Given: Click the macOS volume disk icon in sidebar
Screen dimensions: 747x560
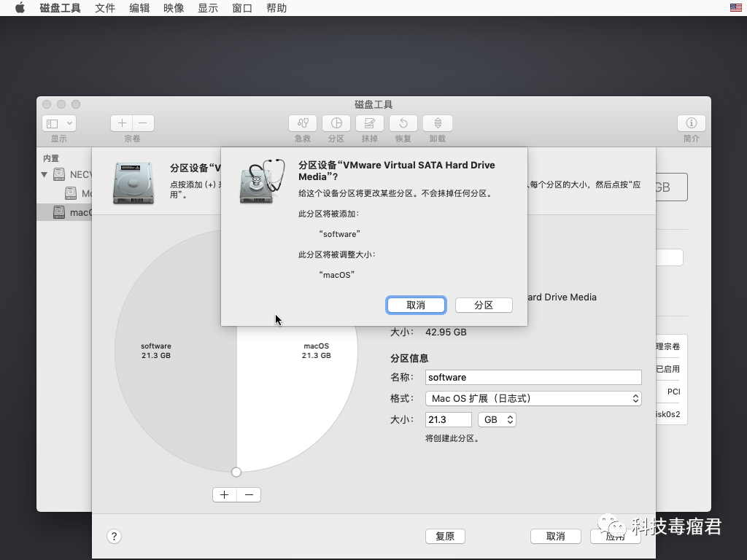Looking at the screenshot, I should point(59,212).
